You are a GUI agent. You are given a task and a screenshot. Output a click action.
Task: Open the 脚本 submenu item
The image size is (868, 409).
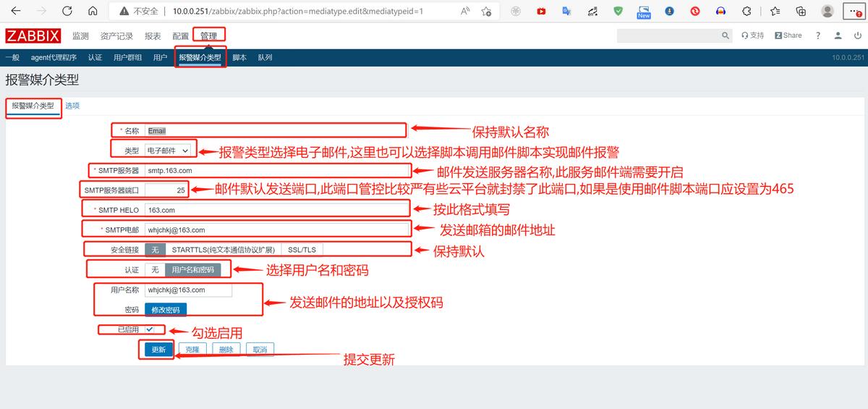239,58
